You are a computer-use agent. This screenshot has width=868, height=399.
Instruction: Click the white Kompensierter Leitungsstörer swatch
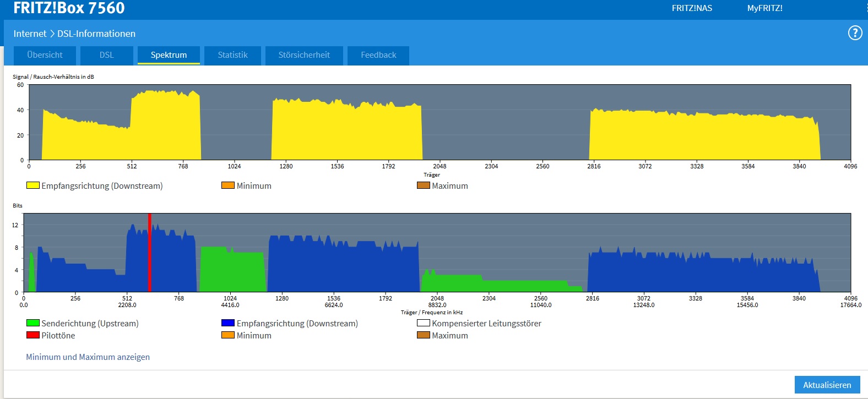tap(423, 323)
